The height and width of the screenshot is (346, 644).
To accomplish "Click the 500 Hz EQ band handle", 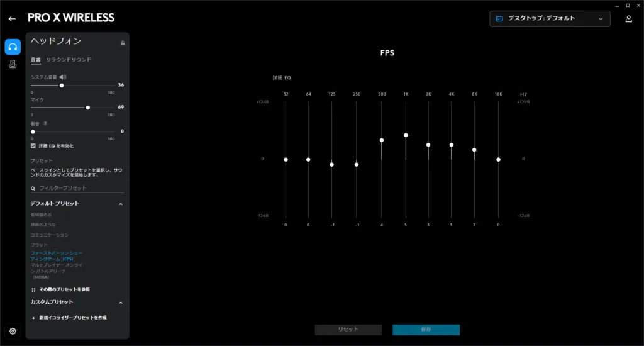I will 382,140.
